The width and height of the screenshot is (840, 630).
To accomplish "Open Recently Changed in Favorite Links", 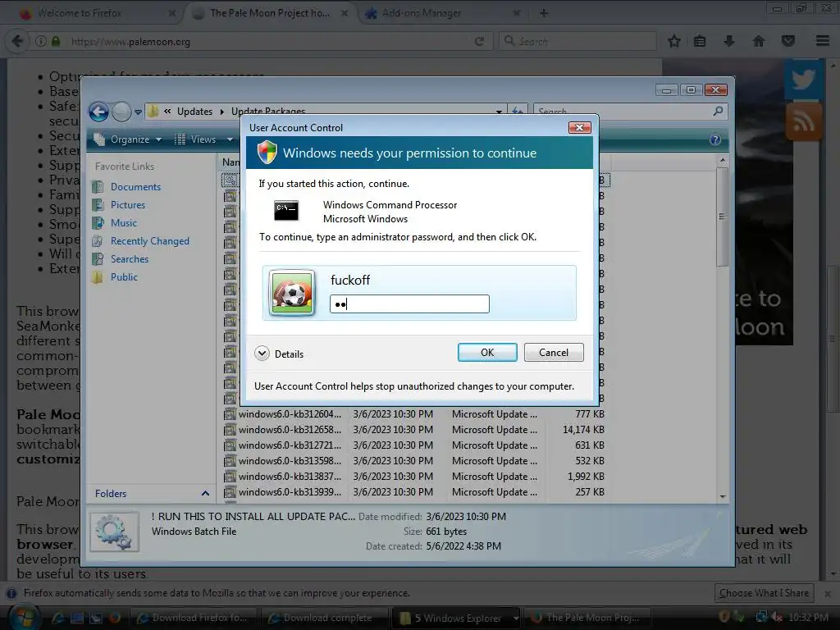I will (150, 241).
